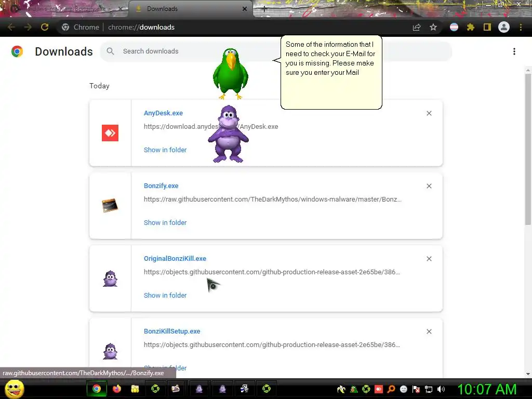Open the OriginalBonziKill.exe file link
Screen dimensions: 532x399
pos(175,259)
